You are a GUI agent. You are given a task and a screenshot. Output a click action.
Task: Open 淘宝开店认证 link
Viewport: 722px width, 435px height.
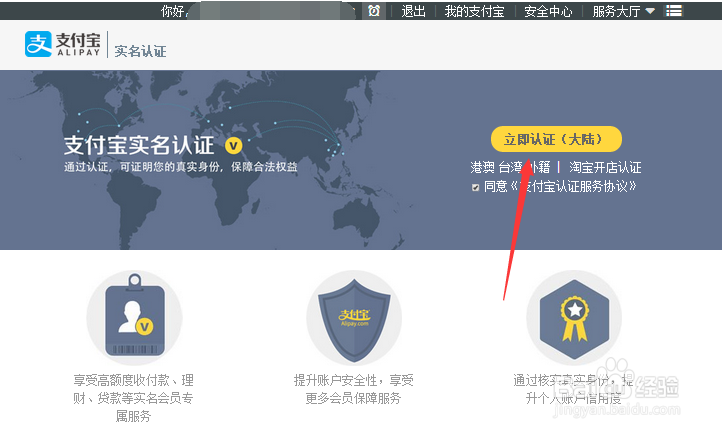click(x=605, y=167)
